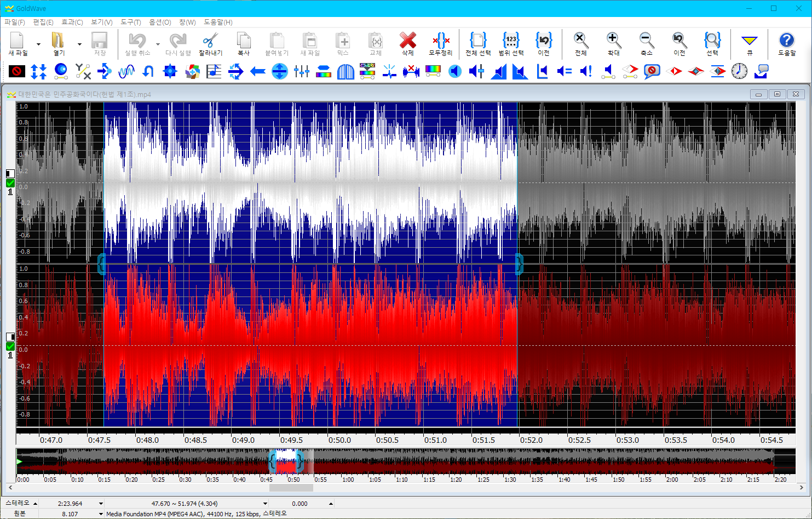Click the Trim (모두정리) icon

(441, 41)
